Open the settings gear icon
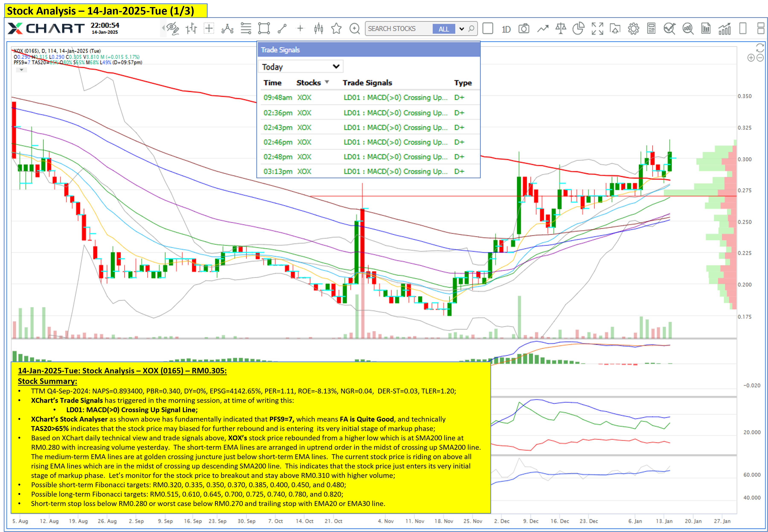This screenshot has width=768, height=532. tap(633, 29)
